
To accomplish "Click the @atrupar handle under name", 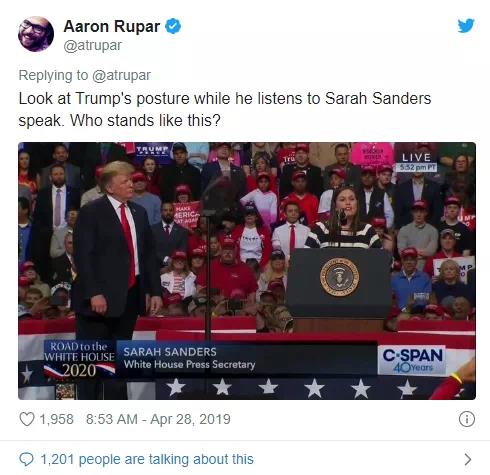I will click(x=92, y=46).
